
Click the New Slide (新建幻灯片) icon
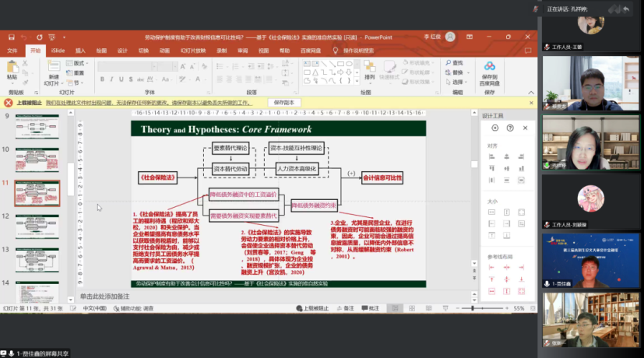click(53, 68)
